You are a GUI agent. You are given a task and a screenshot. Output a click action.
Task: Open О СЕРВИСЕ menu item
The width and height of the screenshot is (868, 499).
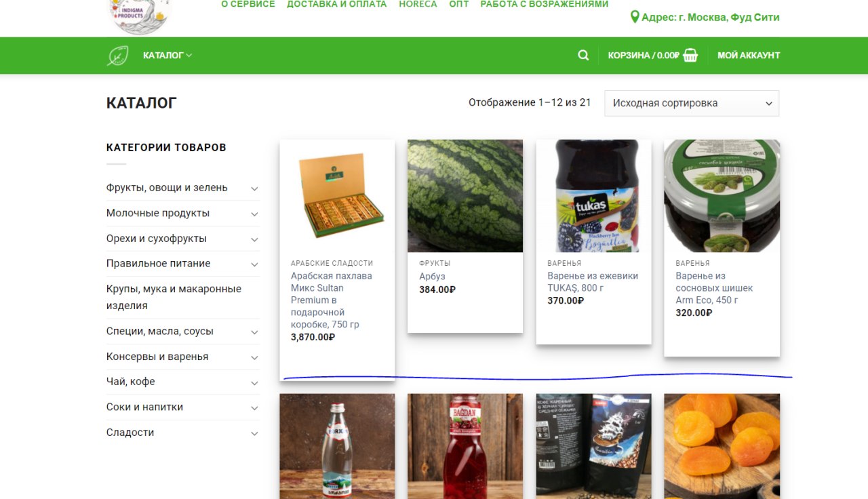248,4
